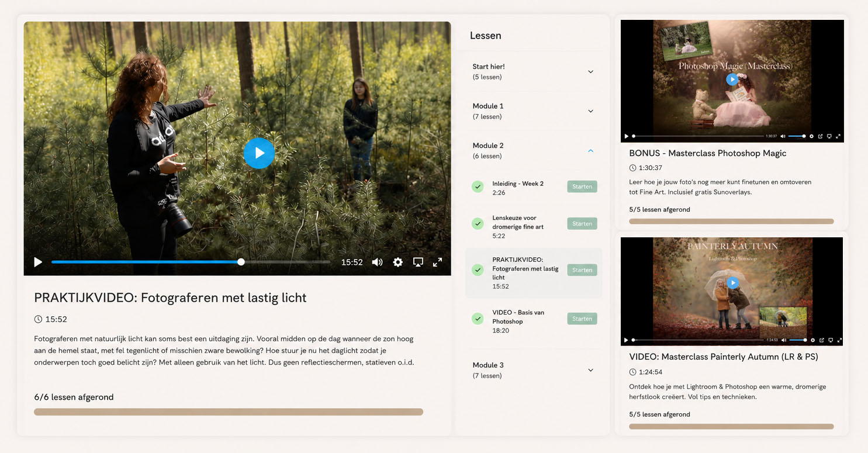Click AirPlay icon on Photoshop Magic video
This screenshot has width=868, height=453.
[829, 136]
